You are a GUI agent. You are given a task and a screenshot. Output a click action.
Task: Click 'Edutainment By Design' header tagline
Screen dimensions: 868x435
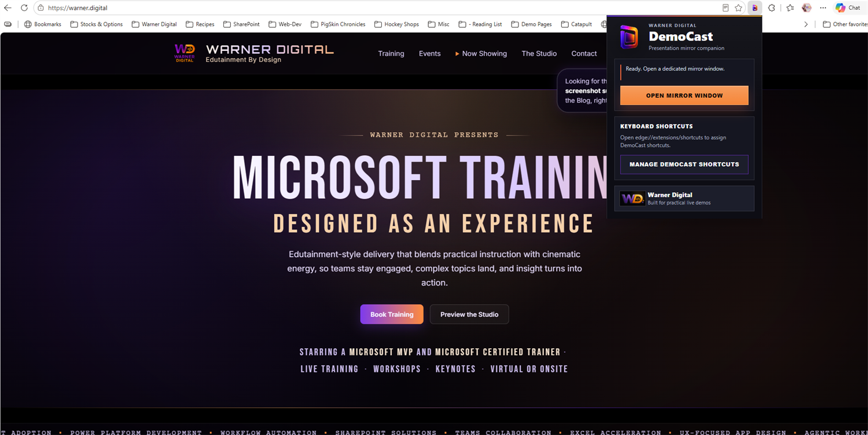click(244, 60)
